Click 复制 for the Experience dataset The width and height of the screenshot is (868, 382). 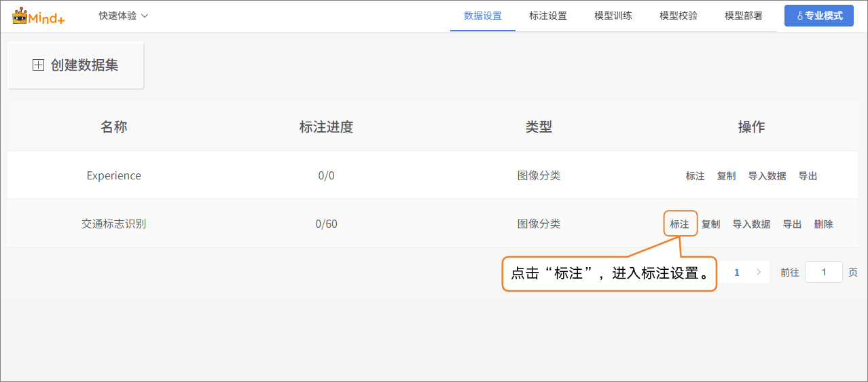[x=726, y=176]
